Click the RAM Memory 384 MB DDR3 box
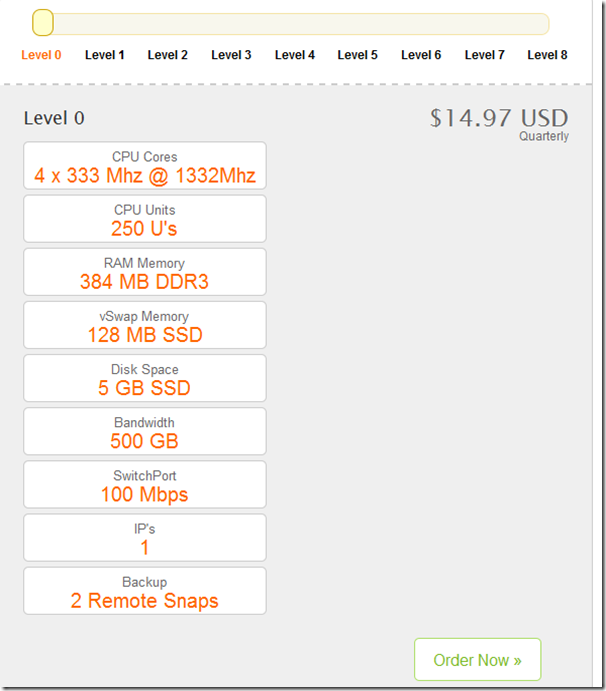 [x=145, y=272]
